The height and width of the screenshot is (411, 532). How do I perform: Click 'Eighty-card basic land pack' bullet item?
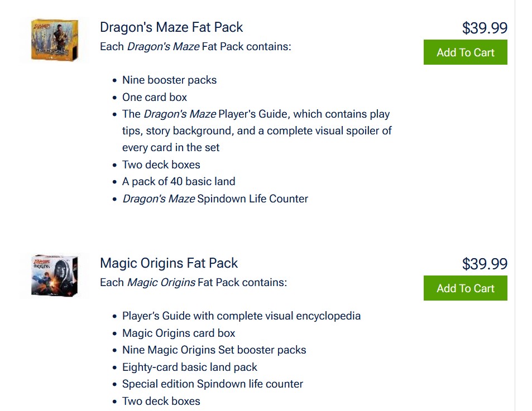click(x=189, y=367)
